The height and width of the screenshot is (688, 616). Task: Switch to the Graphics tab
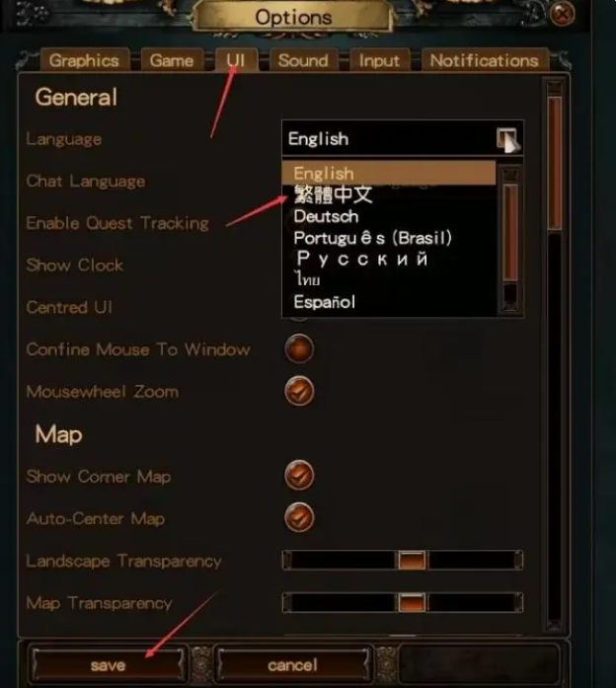point(84,60)
